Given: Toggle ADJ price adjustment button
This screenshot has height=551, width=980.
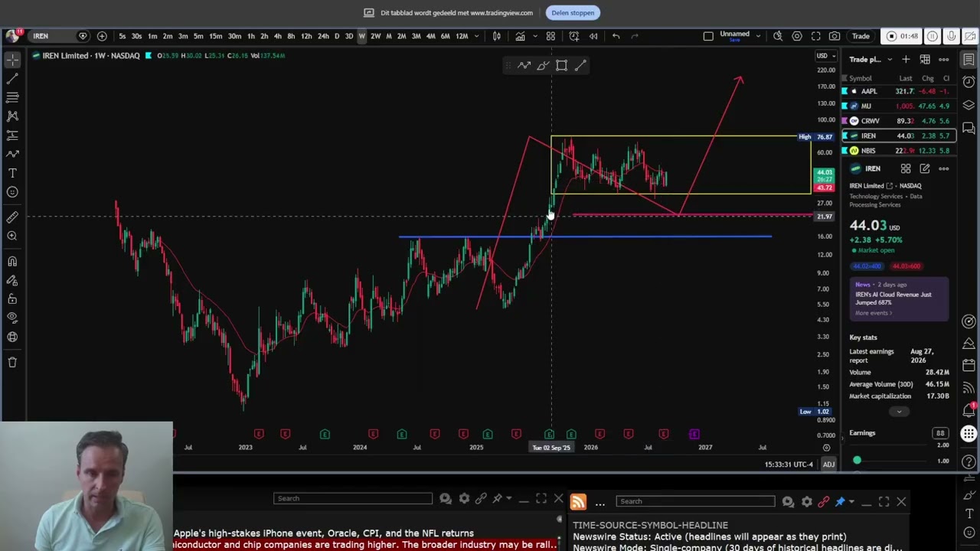Looking at the screenshot, I should [x=828, y=465].
